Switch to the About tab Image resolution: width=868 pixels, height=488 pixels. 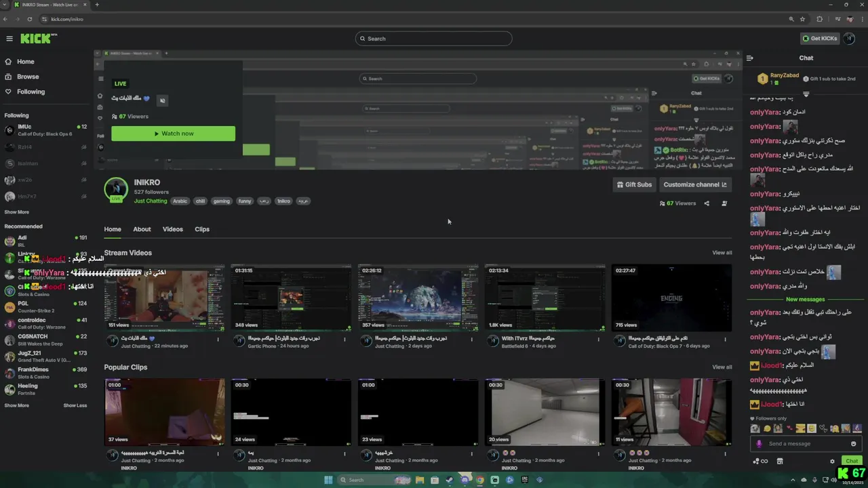tap(142, 229)
